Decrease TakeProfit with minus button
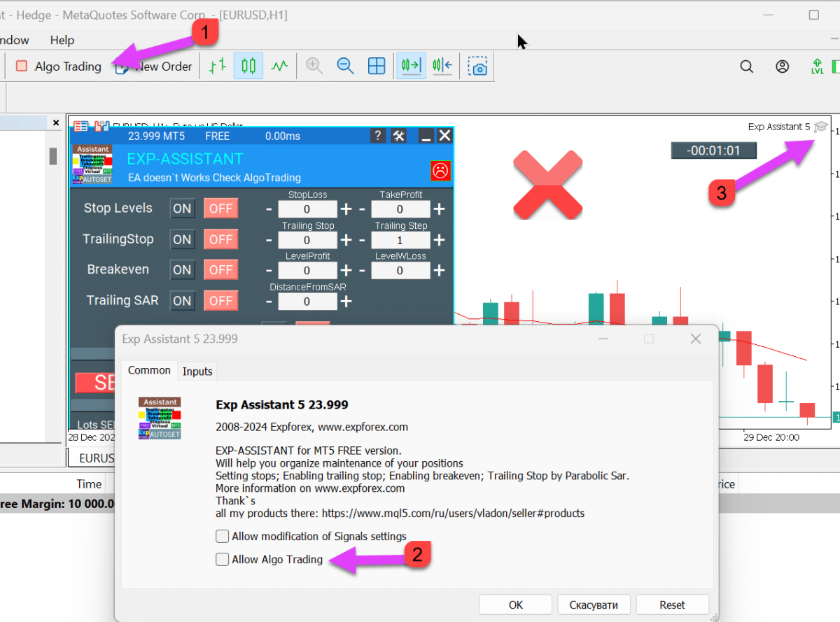The width and height of the screenshot is (840, 622). (362, 209)
